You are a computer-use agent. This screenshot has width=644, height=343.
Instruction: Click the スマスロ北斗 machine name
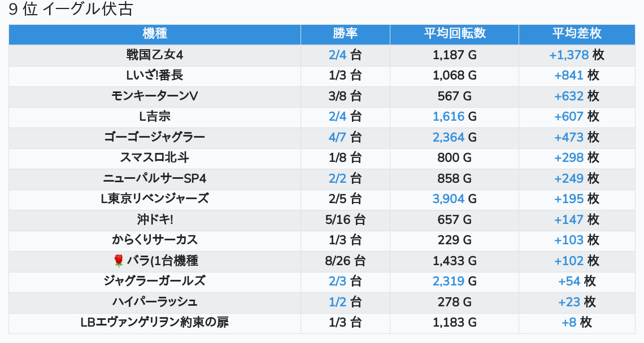155,158
